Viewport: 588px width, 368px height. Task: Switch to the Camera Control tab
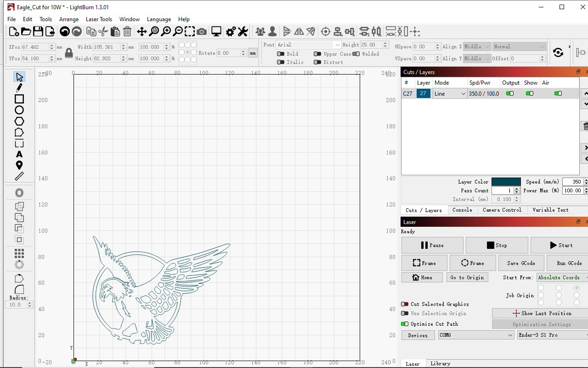(x=502, y=210)
